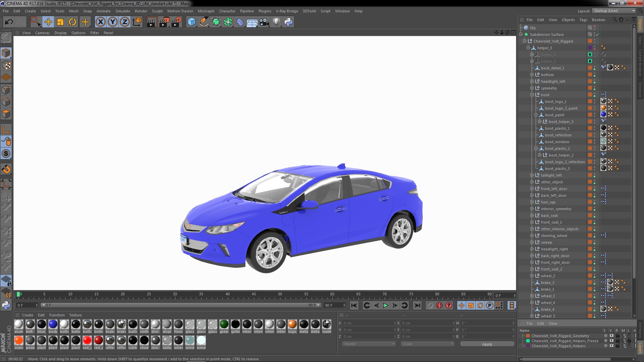This screenshot has height=362, width=644.
Task: Click the coordinate system icon
Action: [x=137, y=22]
